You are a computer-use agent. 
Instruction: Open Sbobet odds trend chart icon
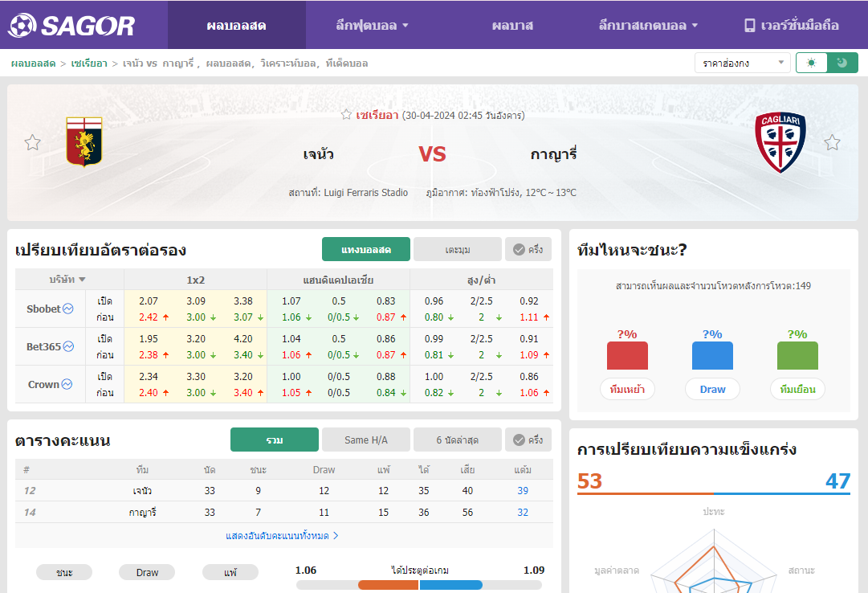point(68,309)
